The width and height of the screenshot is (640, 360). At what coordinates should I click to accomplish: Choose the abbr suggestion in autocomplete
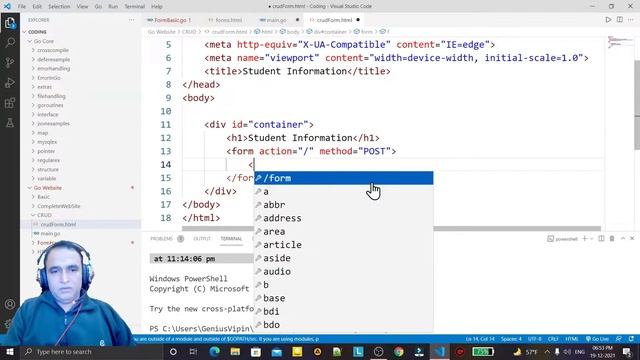pos(344,205)
